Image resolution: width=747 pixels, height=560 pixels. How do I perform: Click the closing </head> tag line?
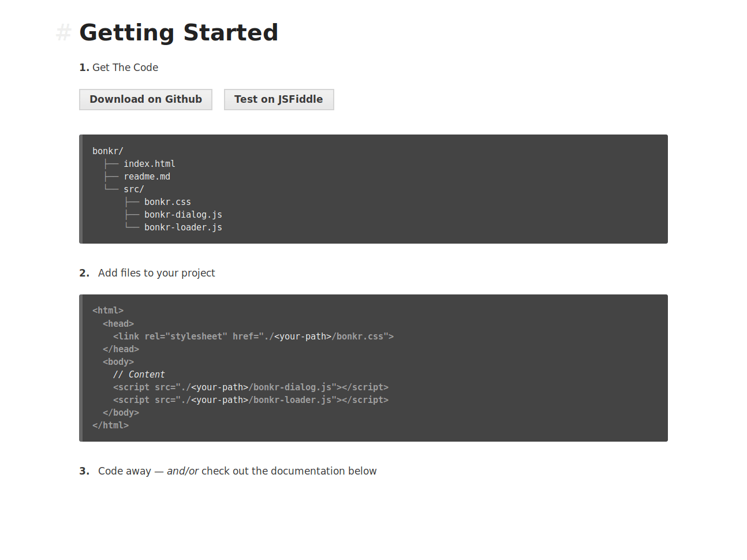121,349
